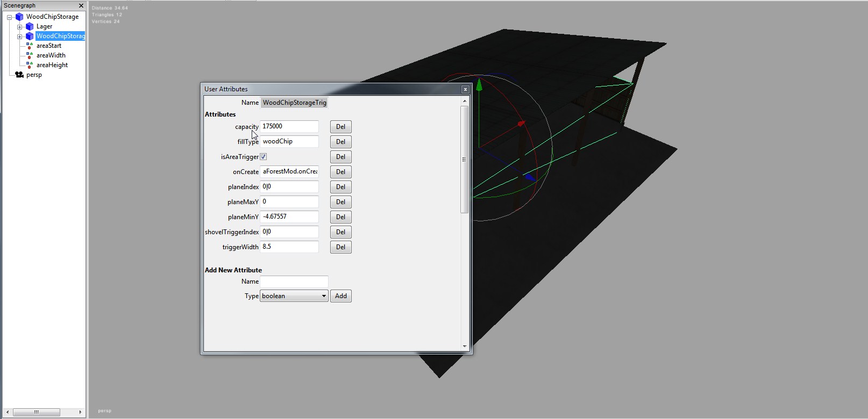The height and width of the screenshot is (419, 868).
Task: Click the areaStart transform group icon
Action: [30, 46]
